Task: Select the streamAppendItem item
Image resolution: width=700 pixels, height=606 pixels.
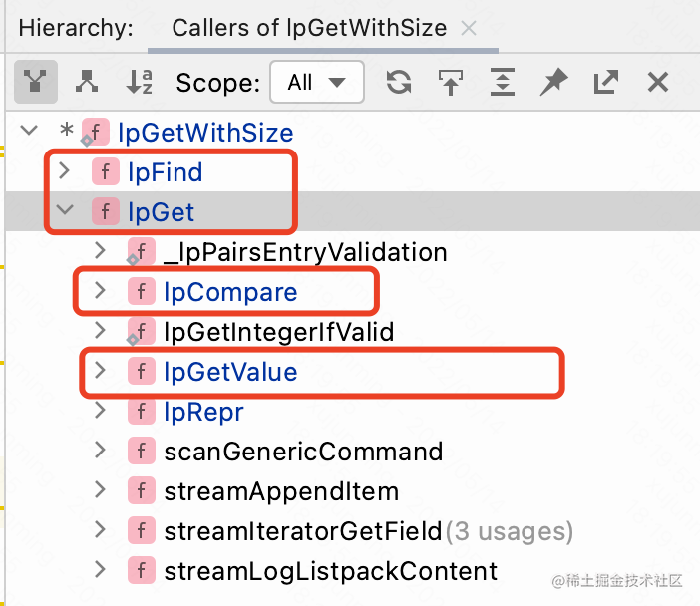Action: (281, 491)
